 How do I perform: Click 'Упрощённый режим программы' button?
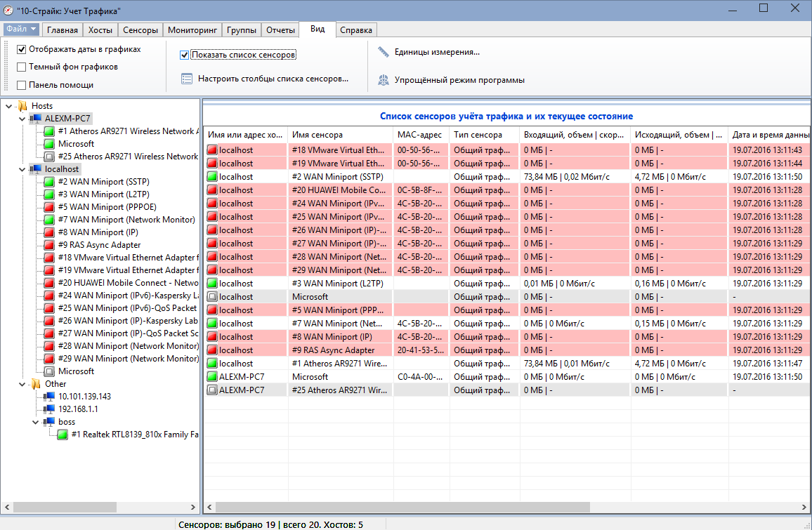pyautogui.click(x=451, y=80)
